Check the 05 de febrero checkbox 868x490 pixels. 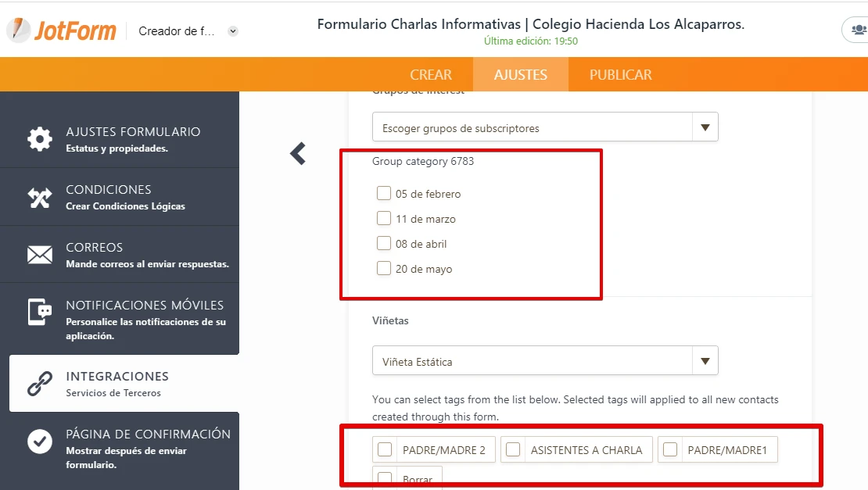(384, 193)
